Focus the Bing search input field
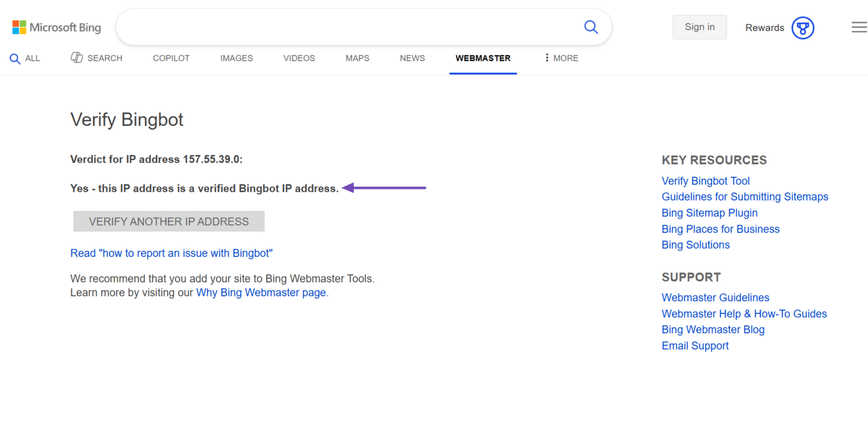Viewport: 868px width, 436px height. pos(347,27)
